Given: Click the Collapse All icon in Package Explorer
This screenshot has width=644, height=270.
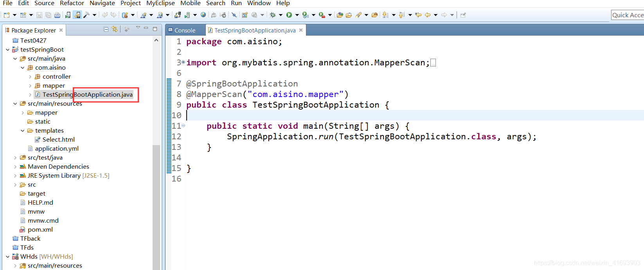Looking at the screenshot, I should (x=106, y=29).
